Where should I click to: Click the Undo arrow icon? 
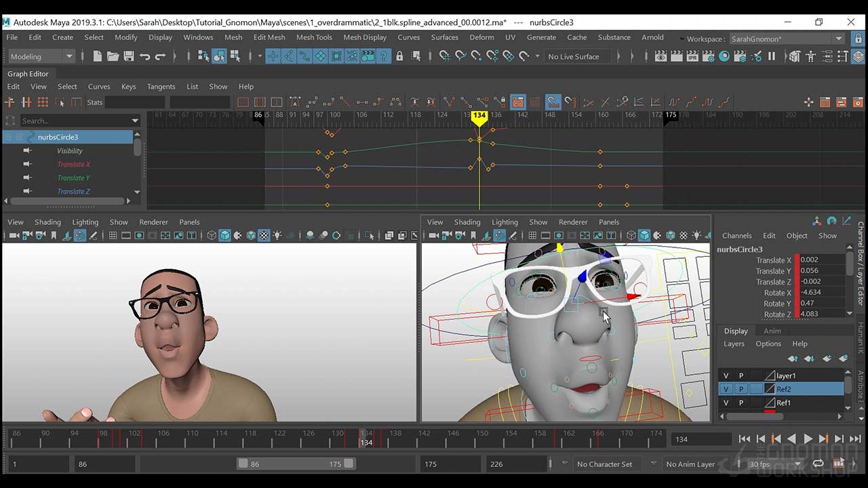pos(144,57)
